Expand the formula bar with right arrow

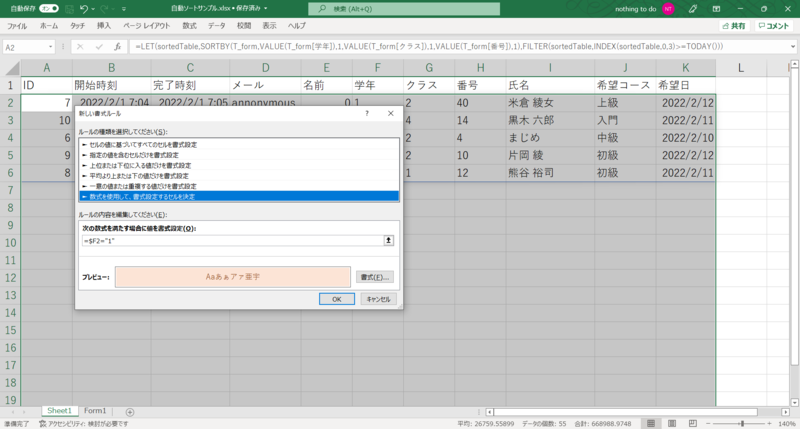coord(792,47)
